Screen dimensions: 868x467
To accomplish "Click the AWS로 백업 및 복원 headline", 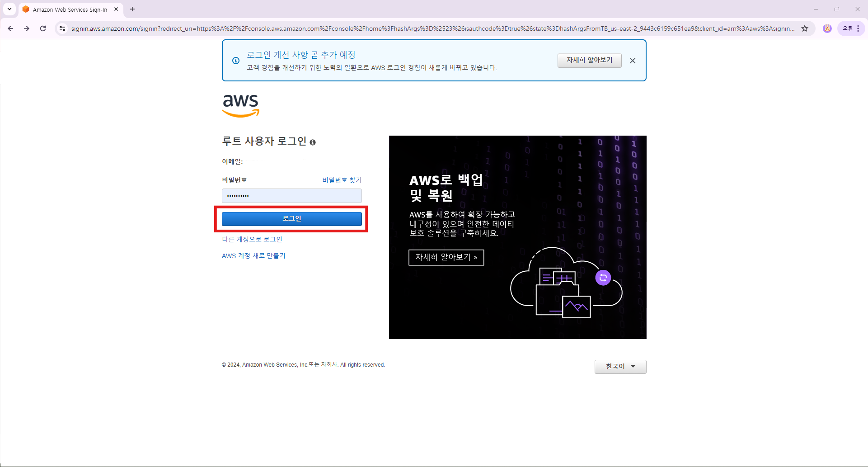I will [446, 188].
